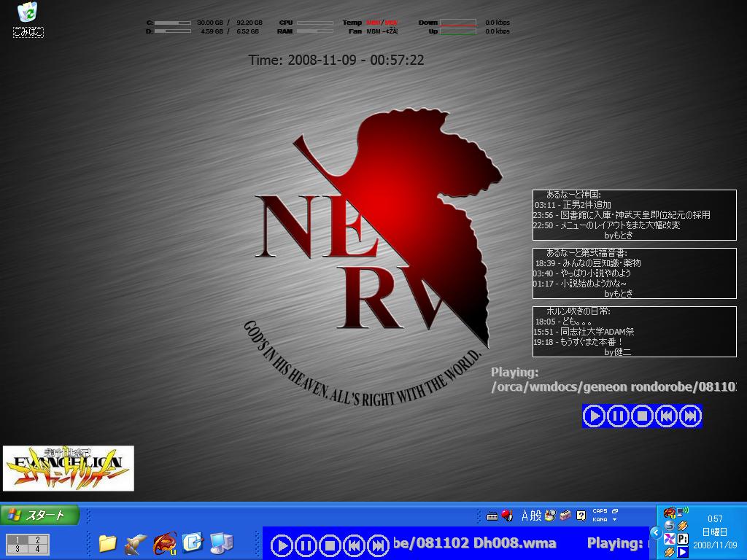
Task: Switch to virtual desktop 2 in pager
Action: (38, 540)
